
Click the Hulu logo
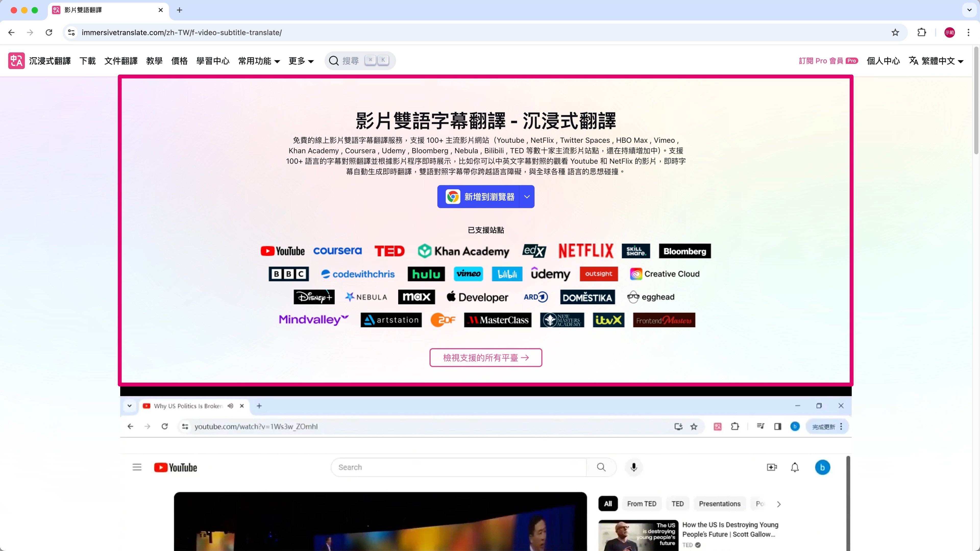(x=426, y=274)
